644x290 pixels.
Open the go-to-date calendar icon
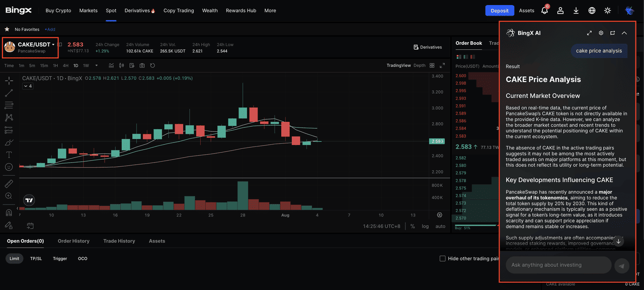point(30,226)
